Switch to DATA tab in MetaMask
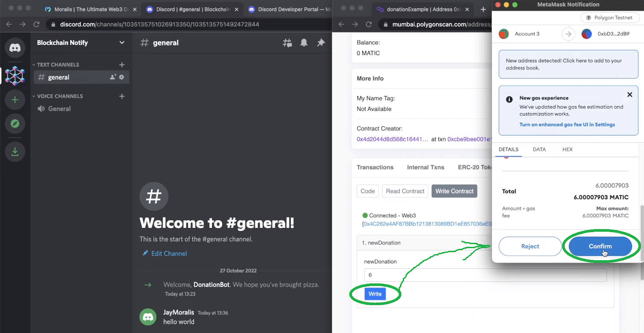 pyautogui.click(x=539, y=149)
